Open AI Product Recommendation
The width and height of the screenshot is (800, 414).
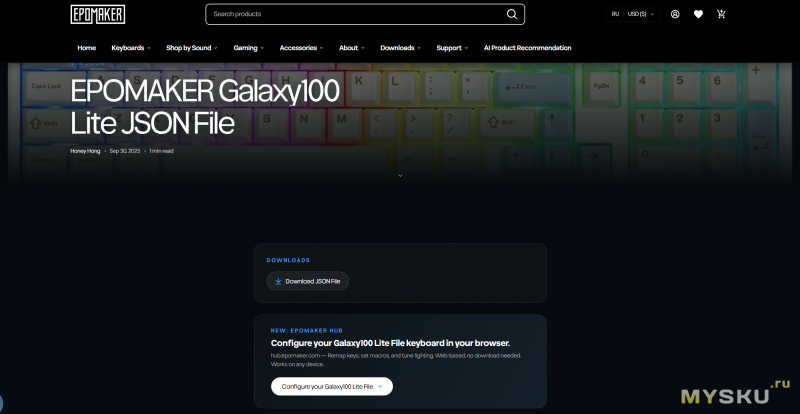(528, 48)
